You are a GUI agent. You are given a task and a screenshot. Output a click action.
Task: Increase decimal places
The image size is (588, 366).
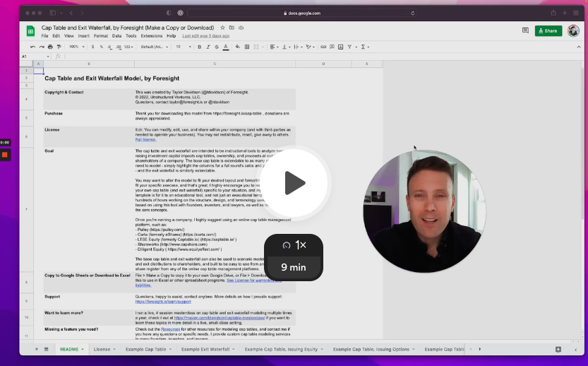pyautogui.click(x=119, y=47)
